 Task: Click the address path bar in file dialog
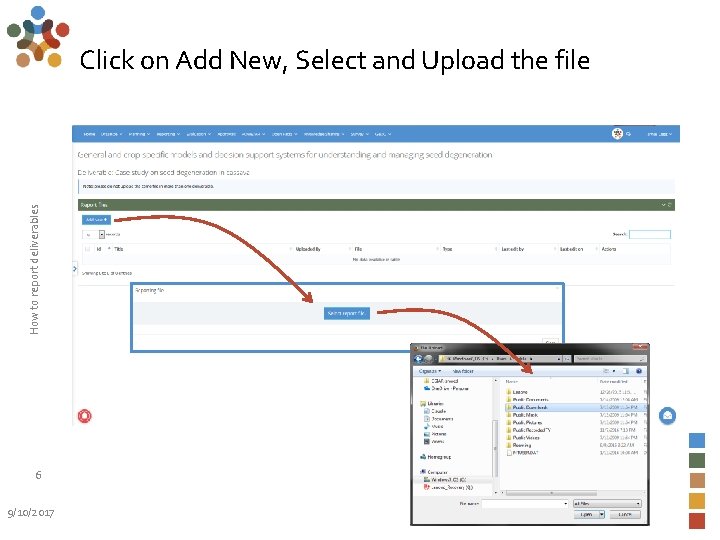501,359
